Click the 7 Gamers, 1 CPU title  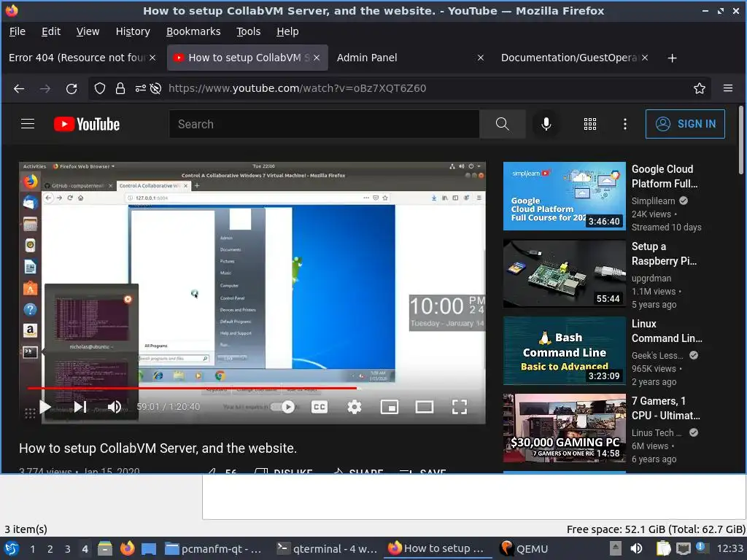tap(665, 408)
